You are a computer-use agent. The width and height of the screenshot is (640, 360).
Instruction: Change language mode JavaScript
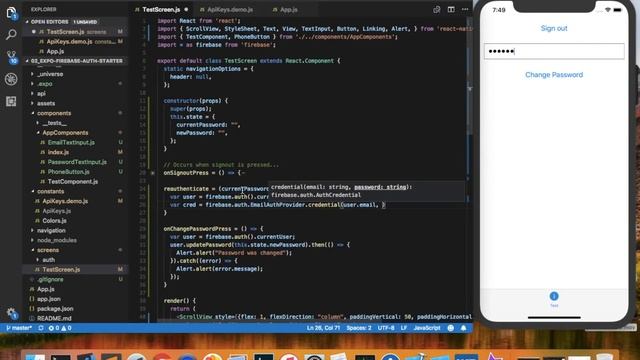427,328
